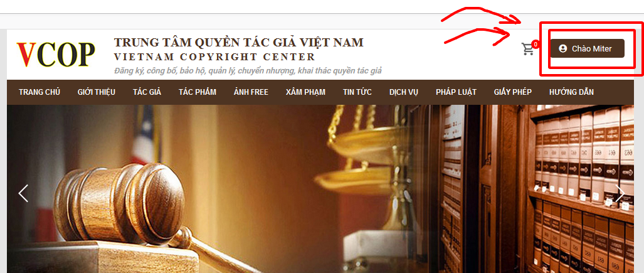Viewport: 644px width, 273px height.
Task: Show the previous banner slide
Action: click(23, 193)
